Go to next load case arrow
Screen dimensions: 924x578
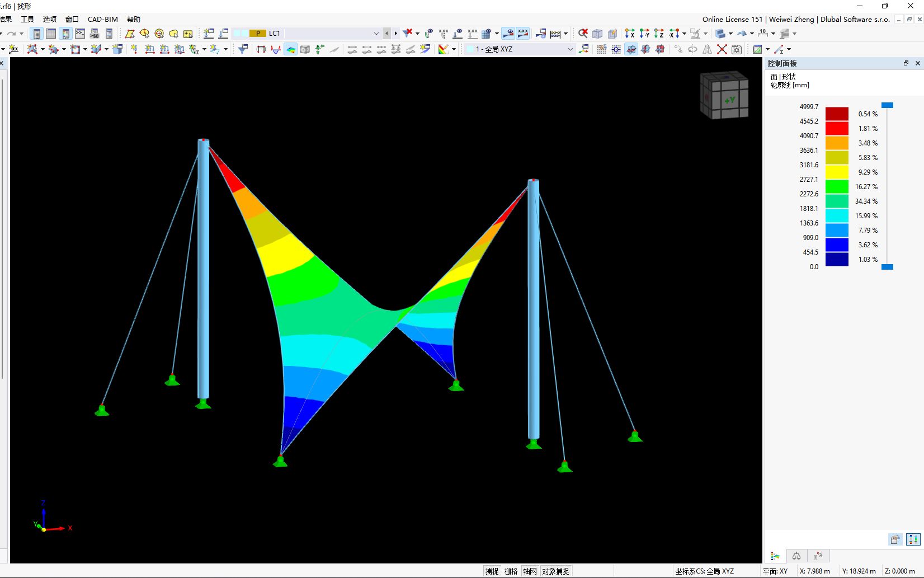(395, 34)
